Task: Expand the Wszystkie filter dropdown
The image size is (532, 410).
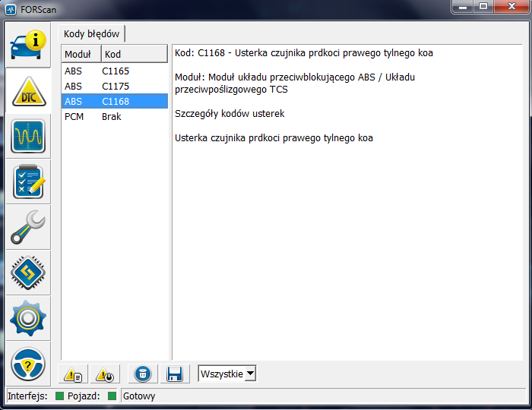Action: 227,374
